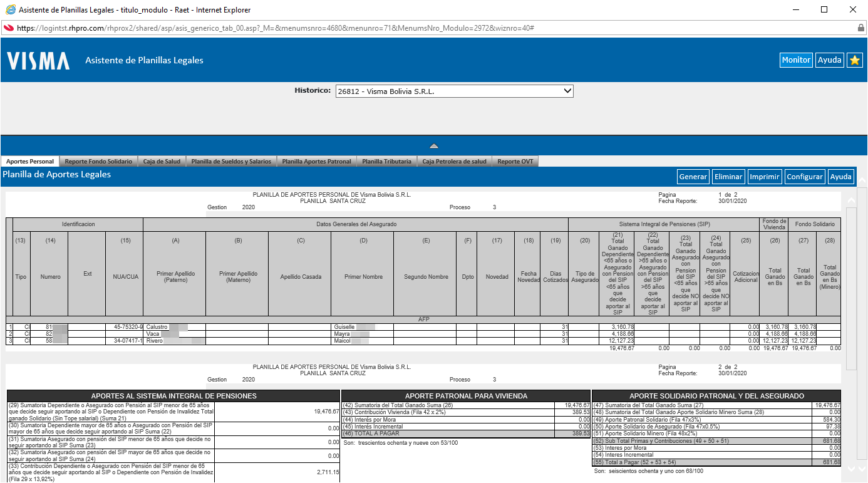868x483 pixels.
Task: Click the Ayuda button beside Configurar
Action: click(841, 177)
